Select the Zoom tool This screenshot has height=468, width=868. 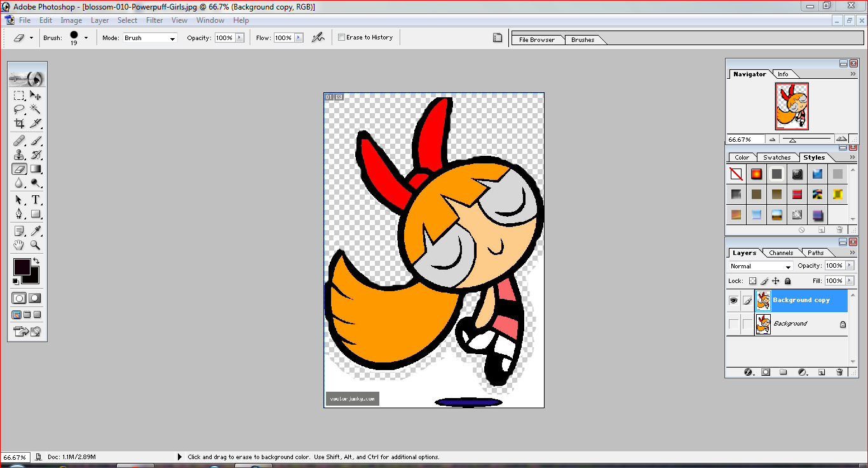(x=36, y=245)
